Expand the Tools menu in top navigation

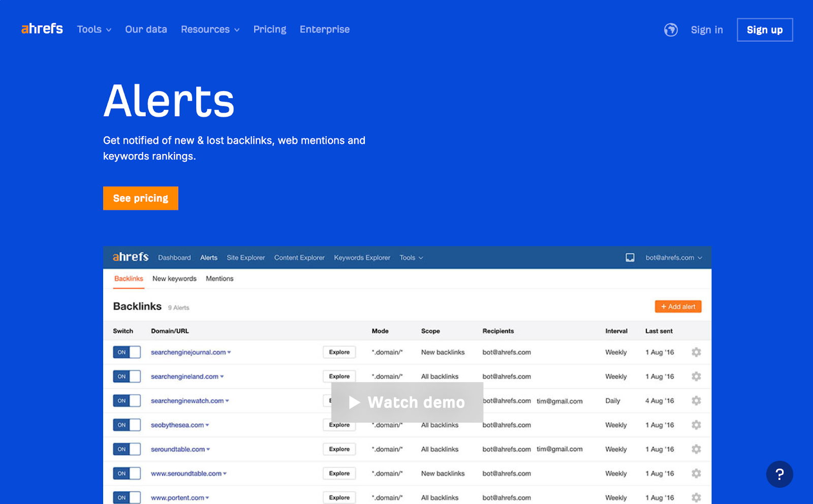pyautogui.click(x=94, y=29)
